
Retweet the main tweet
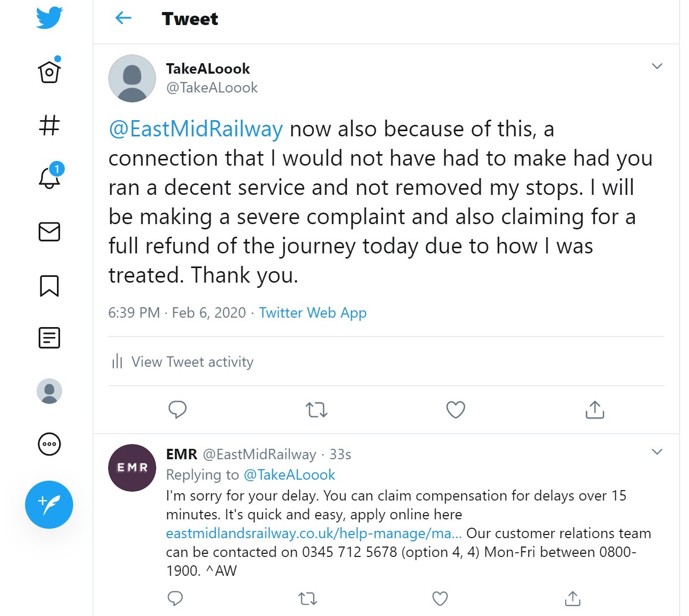317,410
